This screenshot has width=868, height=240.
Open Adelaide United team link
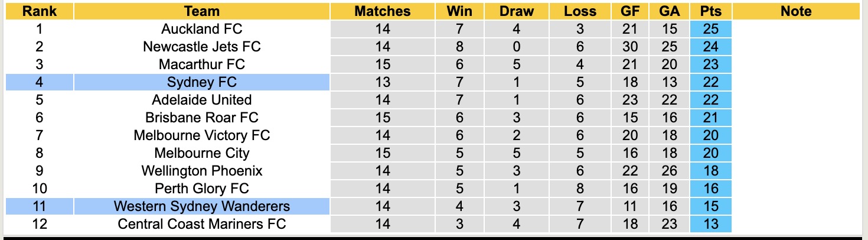[201, 100]
